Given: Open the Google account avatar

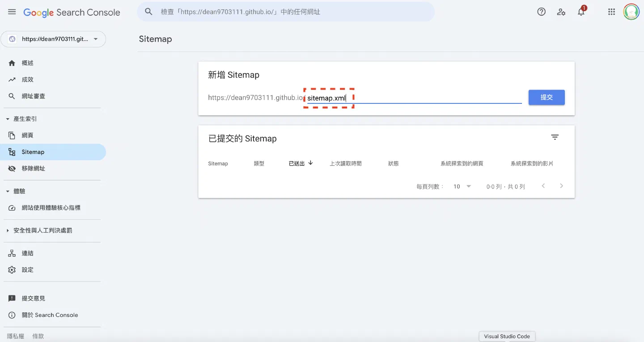Looking at the screenshot, I should (x=631, y=12).
